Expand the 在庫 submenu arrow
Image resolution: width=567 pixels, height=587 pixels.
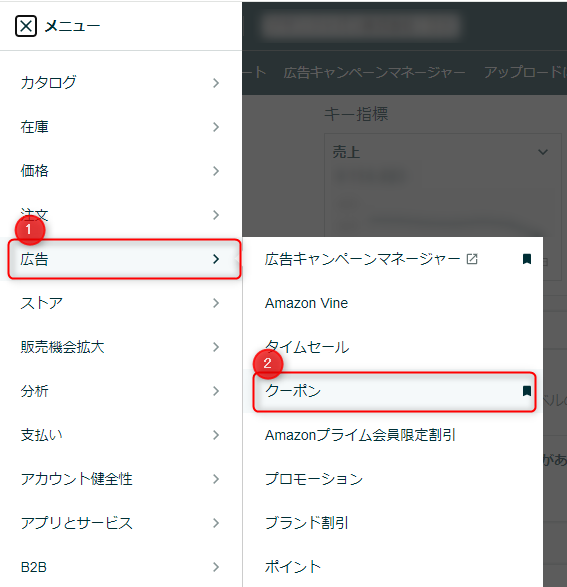pos(216,127)
